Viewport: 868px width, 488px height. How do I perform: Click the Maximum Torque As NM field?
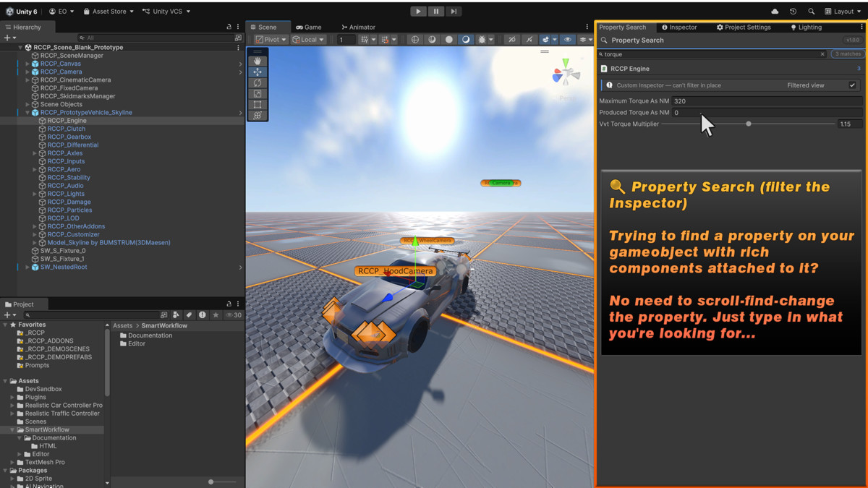(x=767, y=101)
